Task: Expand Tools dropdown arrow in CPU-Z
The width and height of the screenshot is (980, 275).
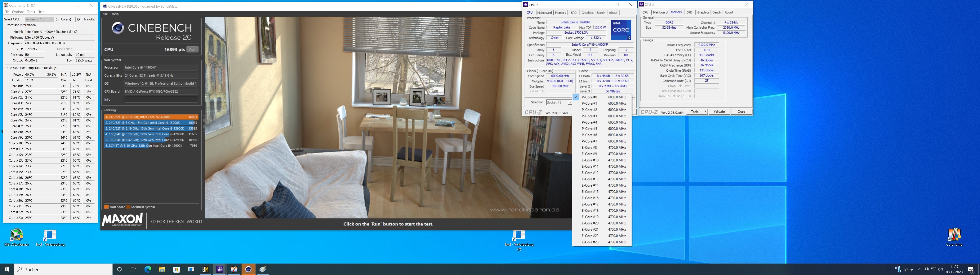Action: pyautogui.click(x=705, y=112)
